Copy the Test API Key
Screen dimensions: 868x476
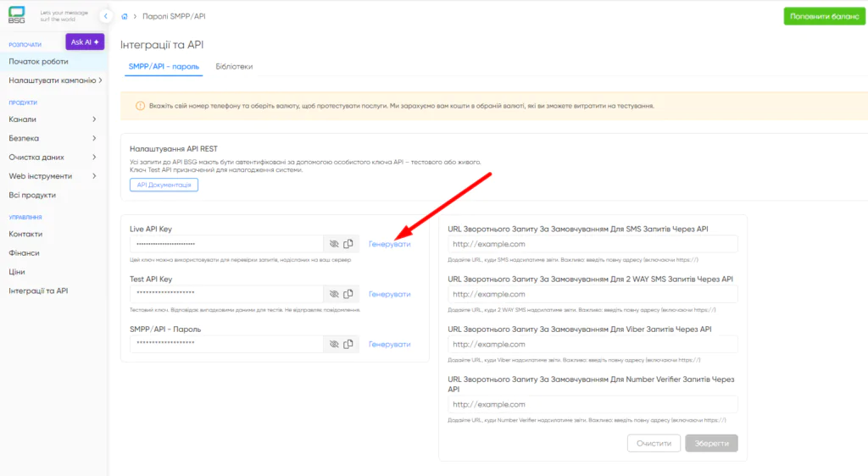(x=348, y=294)
